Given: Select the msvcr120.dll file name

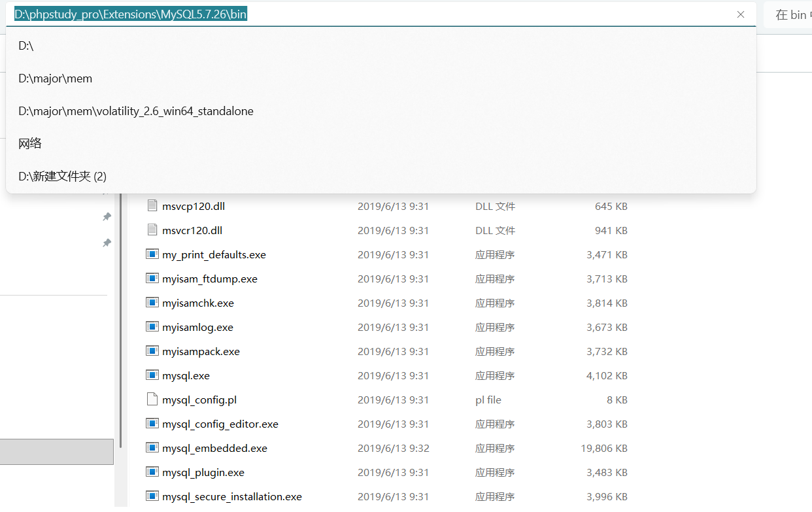Looking at the screenshot, I should pos(192,230).
